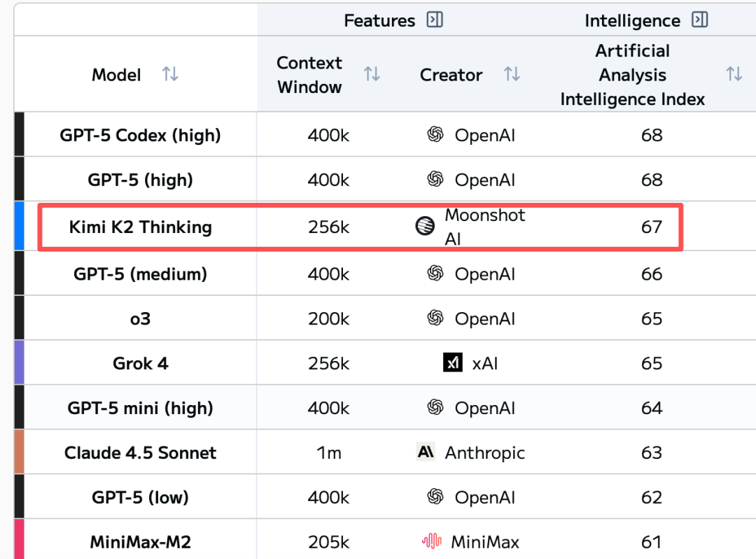Click the xAI logo icon
This screenshot has width=756, height=559.
click(453, 362)
